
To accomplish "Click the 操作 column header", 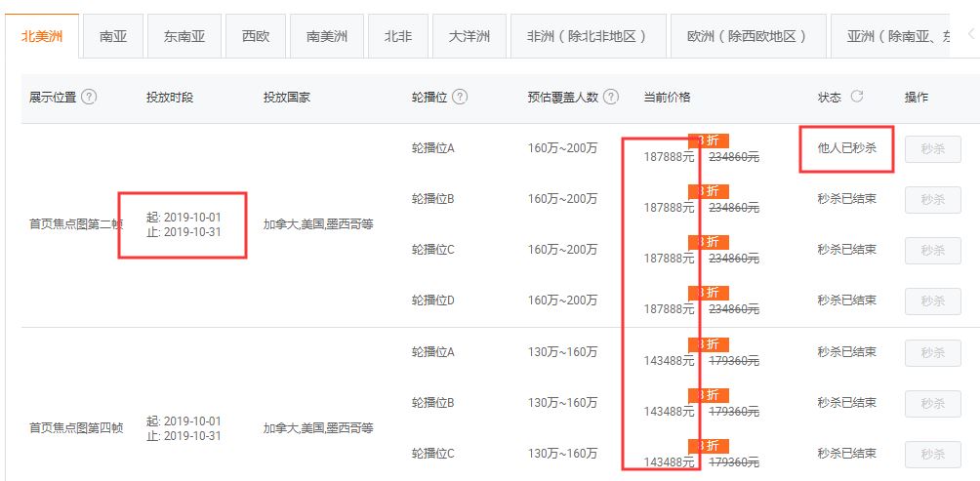I will click(917, 98).
